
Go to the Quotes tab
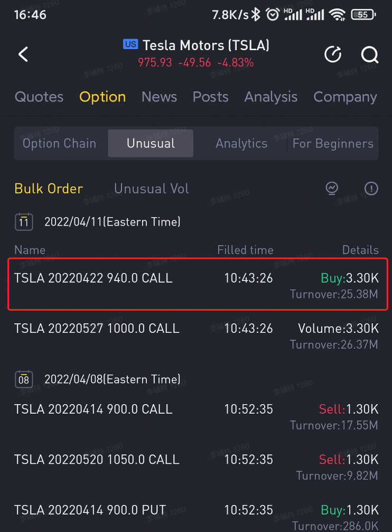pos(39,97)
